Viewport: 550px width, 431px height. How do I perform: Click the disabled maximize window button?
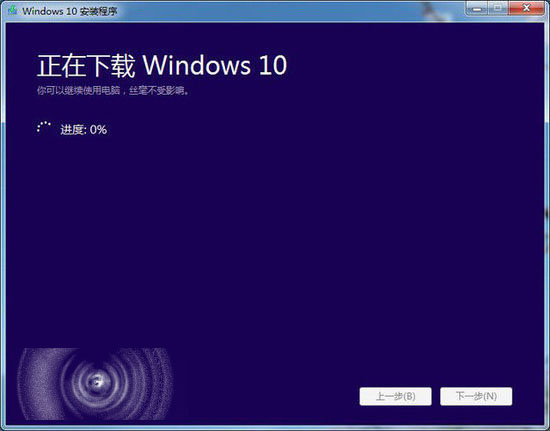point(498,8)
